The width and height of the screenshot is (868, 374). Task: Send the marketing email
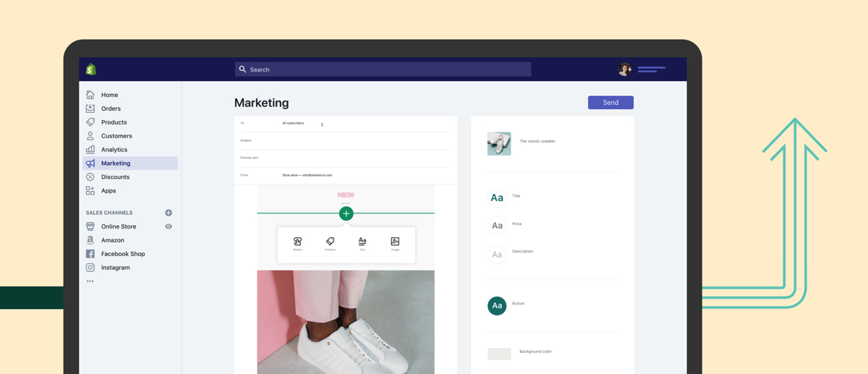pos(610,103)
